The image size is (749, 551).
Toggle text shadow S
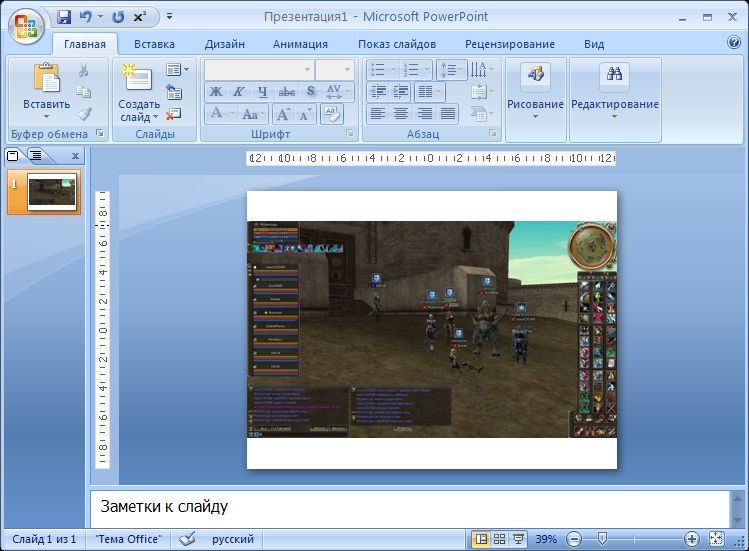[x=311, y=92]
